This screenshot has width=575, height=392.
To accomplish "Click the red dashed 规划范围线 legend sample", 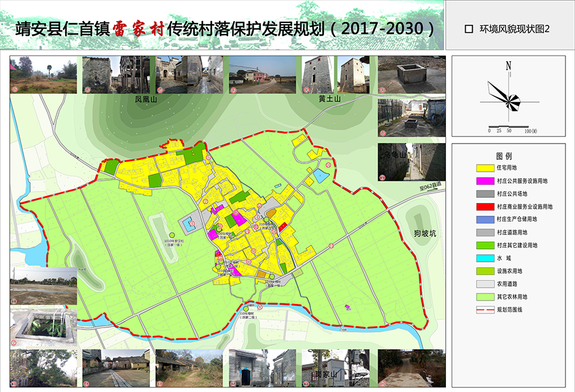I will point(485,310).
